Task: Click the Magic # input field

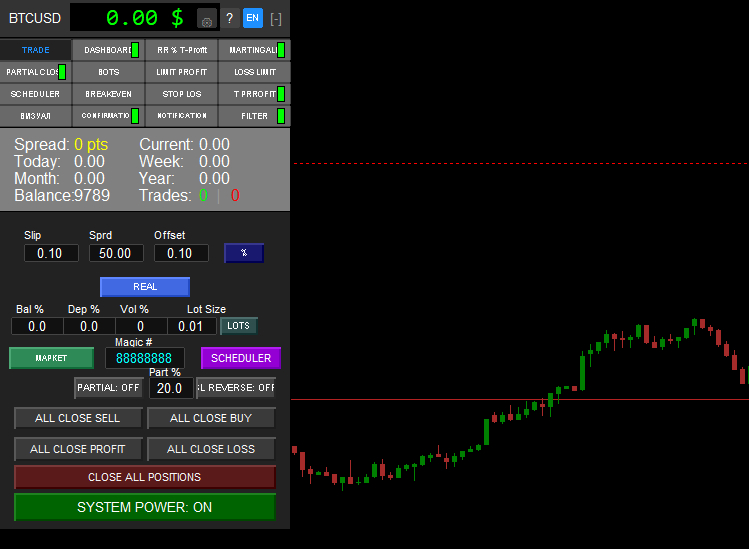Action: pyautogui.click(x=145, y=358)
